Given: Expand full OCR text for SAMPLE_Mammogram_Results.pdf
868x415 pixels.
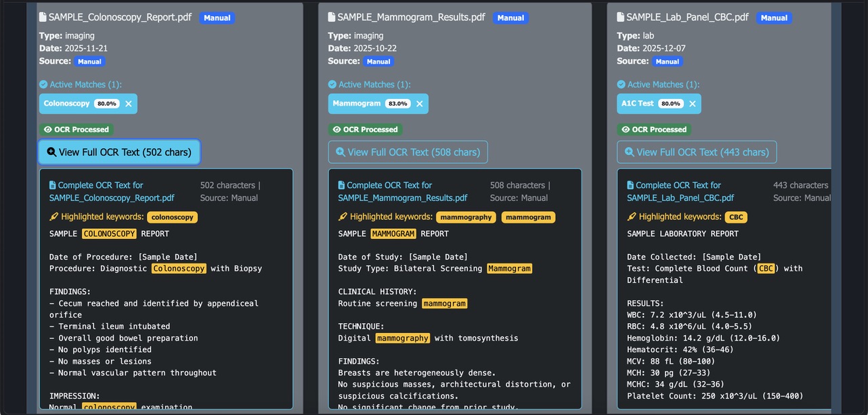Looking at the screenshot, I should pyautogui.click(x=408, y=152).
